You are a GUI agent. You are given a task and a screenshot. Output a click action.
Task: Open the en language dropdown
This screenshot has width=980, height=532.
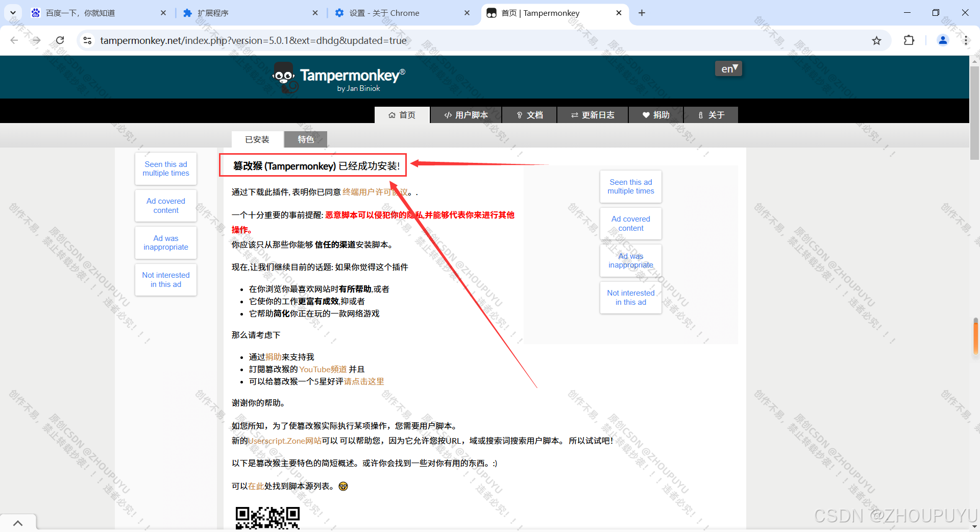[x=728, y=68]
